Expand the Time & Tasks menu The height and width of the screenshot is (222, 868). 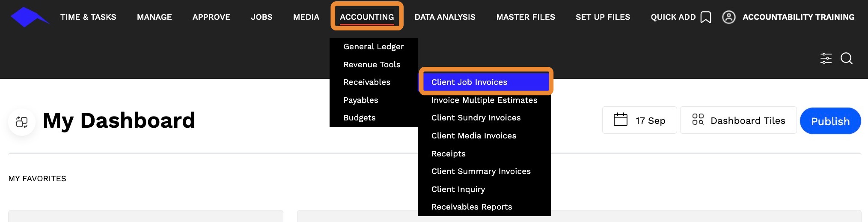pyautogui.click(x=88, y=17)
